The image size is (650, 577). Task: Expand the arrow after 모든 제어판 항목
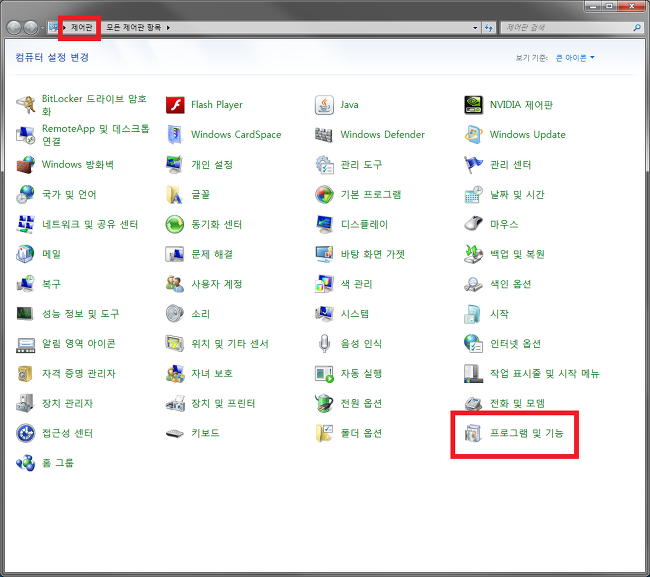click(168, 28)
